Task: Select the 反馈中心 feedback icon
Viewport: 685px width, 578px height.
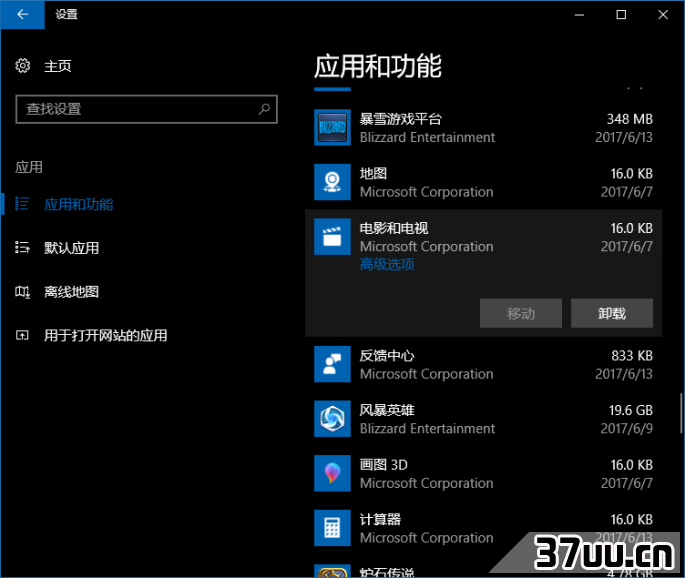Action: [x=332, y=364]
